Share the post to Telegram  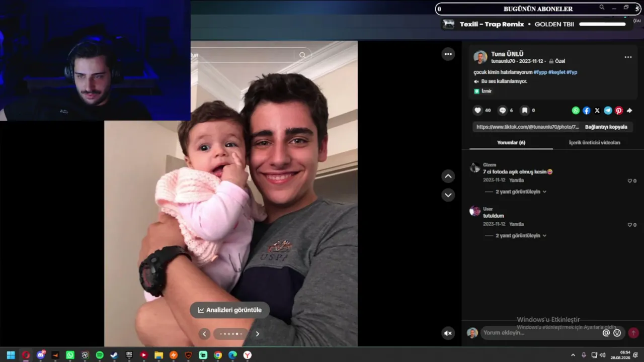(x=608, y=111)
